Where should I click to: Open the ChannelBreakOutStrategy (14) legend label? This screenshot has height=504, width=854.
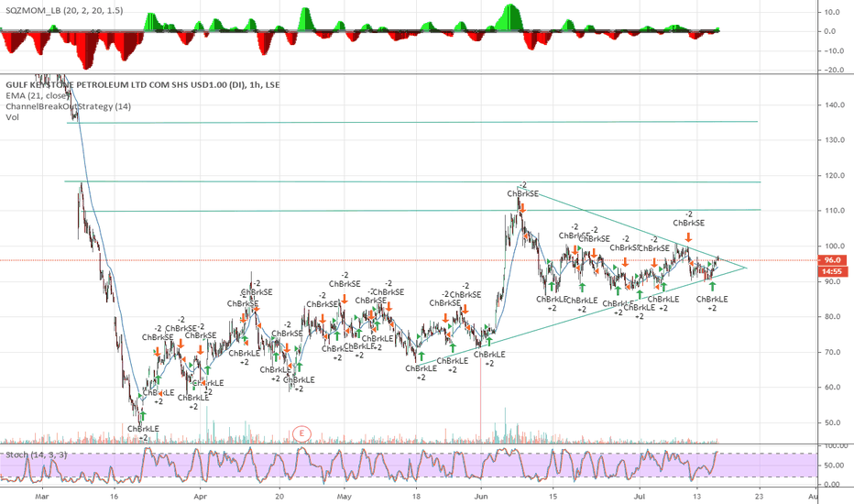68,106
